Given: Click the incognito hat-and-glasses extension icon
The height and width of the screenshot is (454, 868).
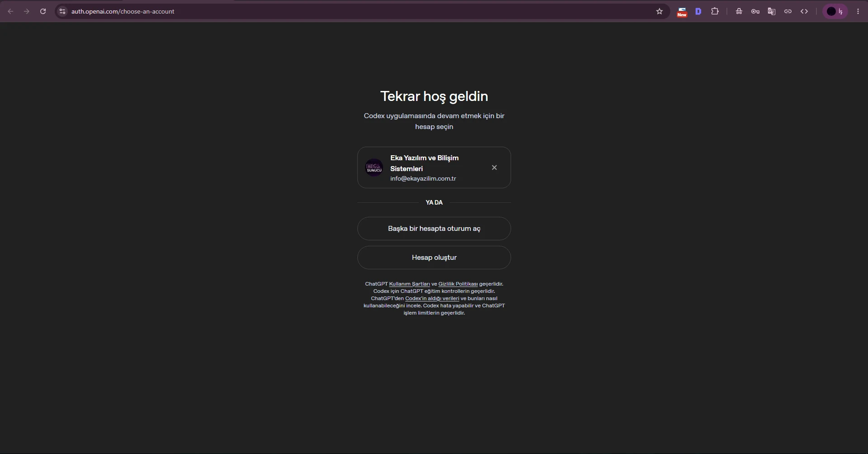Looking at the screenshot, I should 739,11.
